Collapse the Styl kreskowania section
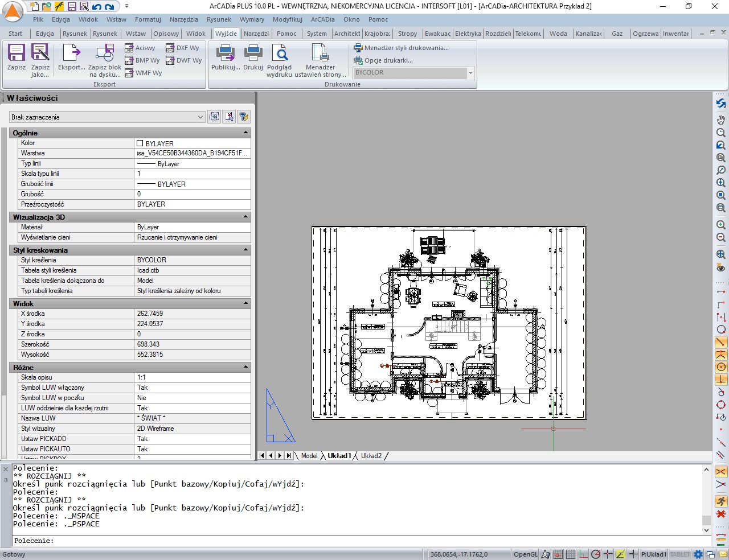 coord(246,250)
